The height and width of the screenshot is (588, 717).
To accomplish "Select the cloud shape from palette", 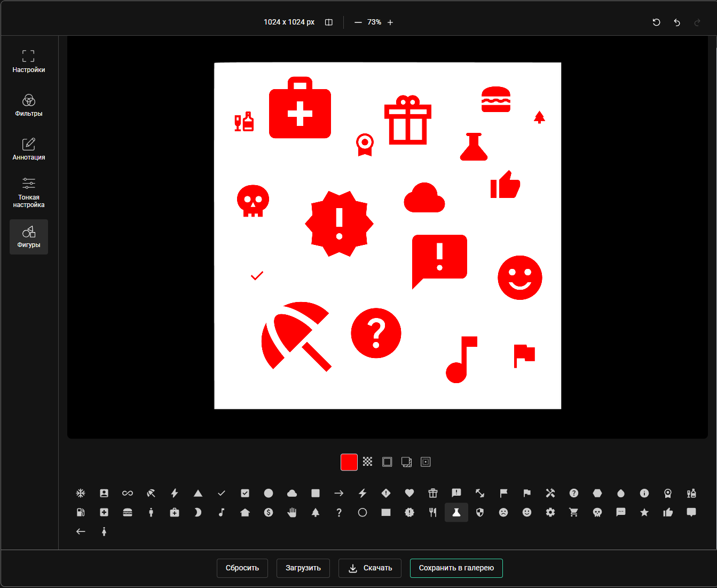I will coord(292,493).
